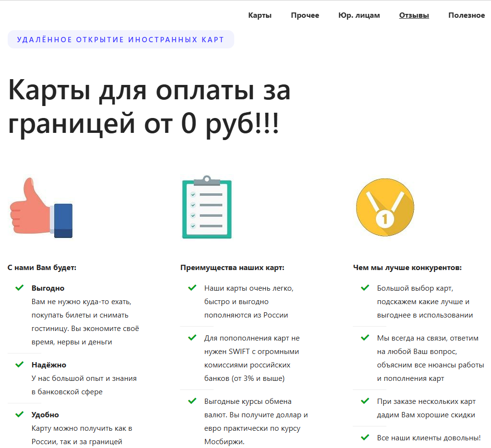Click the clipboard checklist illustration
The height and width of the screenshot is (448, 491).
click(x=207, y=207)
